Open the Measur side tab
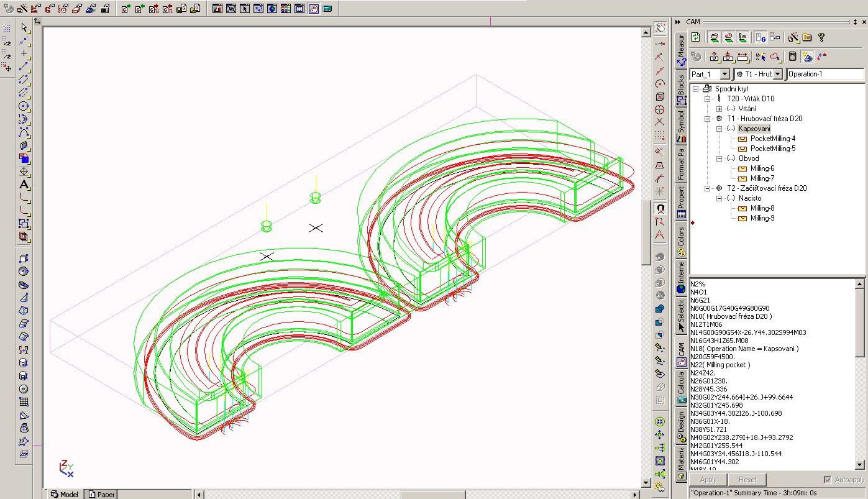Screen dimensions: 868x499 click(681, 50)
